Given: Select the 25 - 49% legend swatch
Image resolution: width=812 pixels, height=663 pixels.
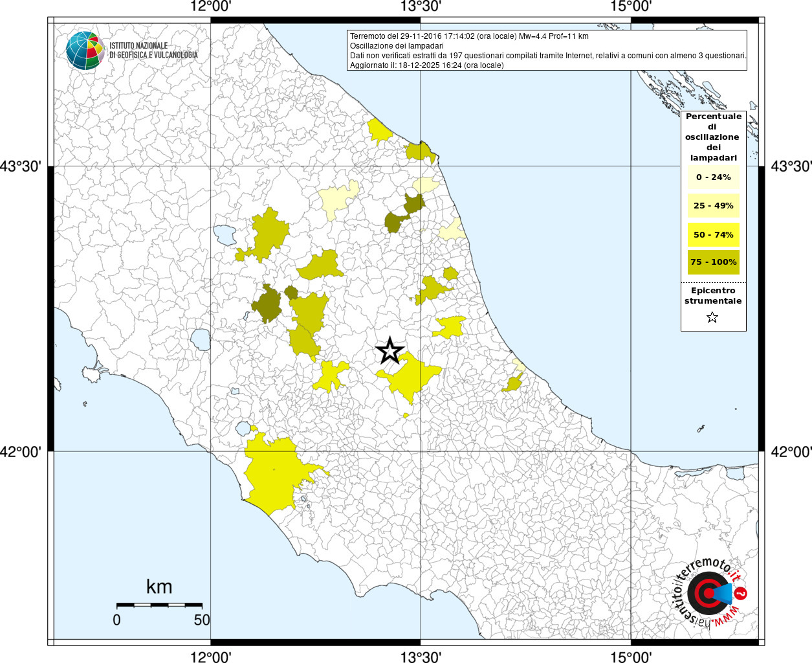Looking at the screenshot, I should [x=713, y=206].
